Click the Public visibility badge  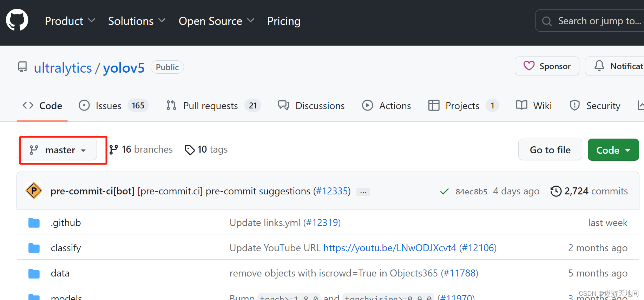pos(167,67)
